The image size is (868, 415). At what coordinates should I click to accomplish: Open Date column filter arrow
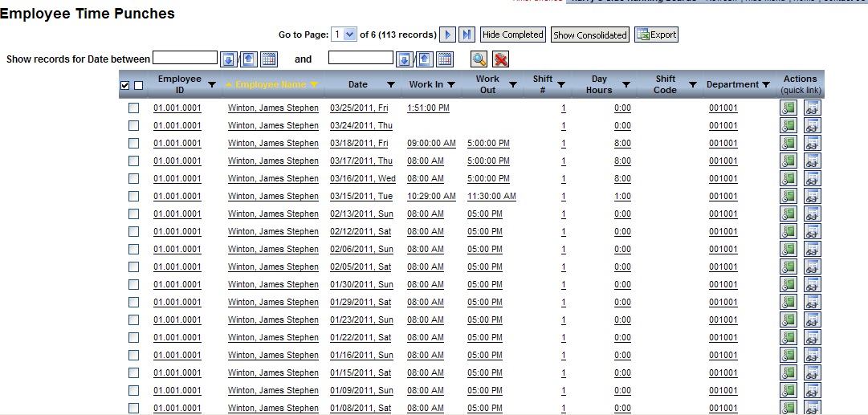pos(391,84)
